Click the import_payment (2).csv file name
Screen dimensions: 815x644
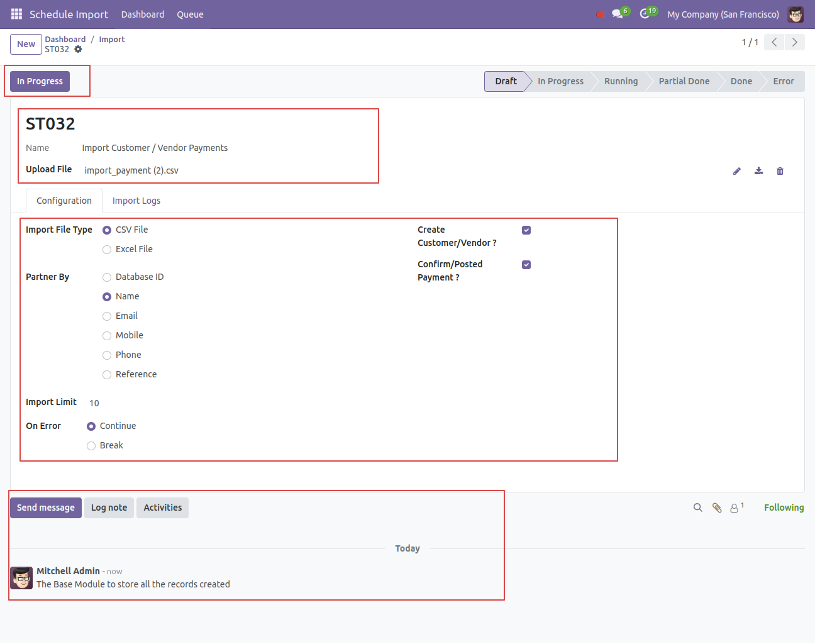tap(131, 170)
